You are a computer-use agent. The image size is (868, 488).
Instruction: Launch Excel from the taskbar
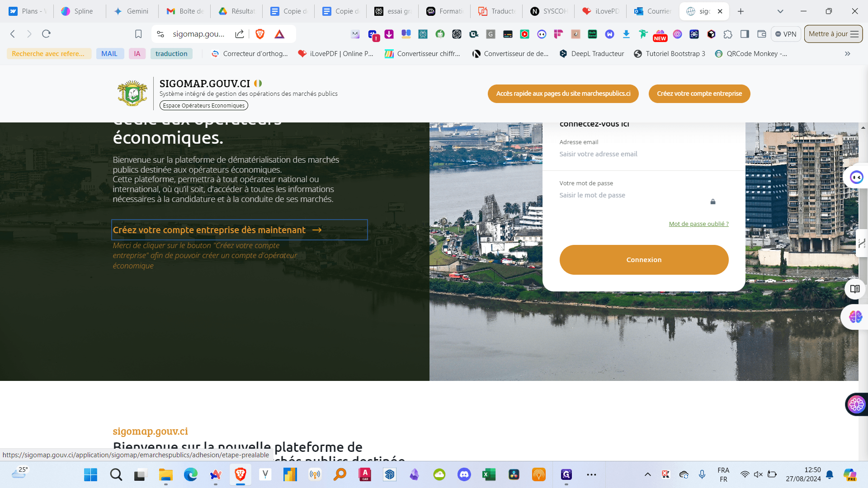point(489,474)
